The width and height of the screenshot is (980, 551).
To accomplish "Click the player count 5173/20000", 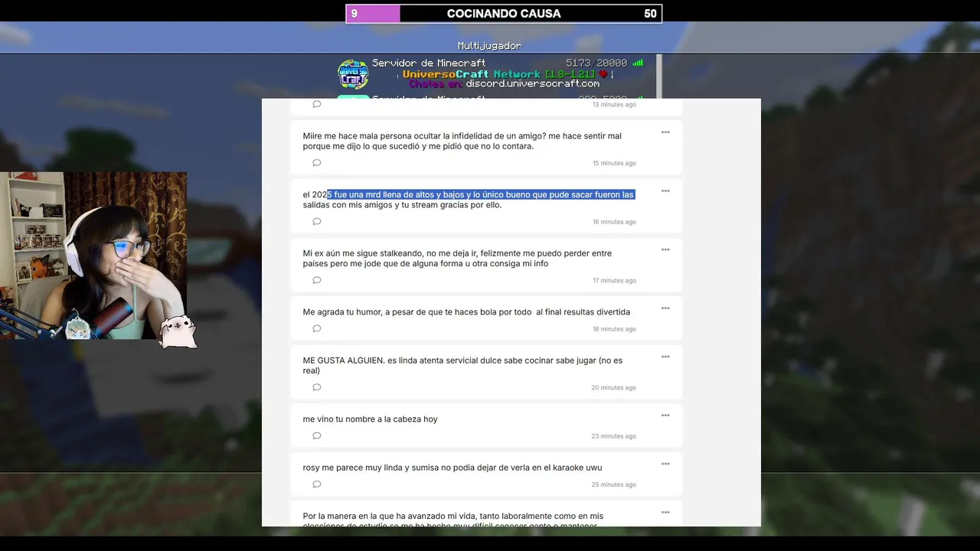I will click(x=596, y=63).
